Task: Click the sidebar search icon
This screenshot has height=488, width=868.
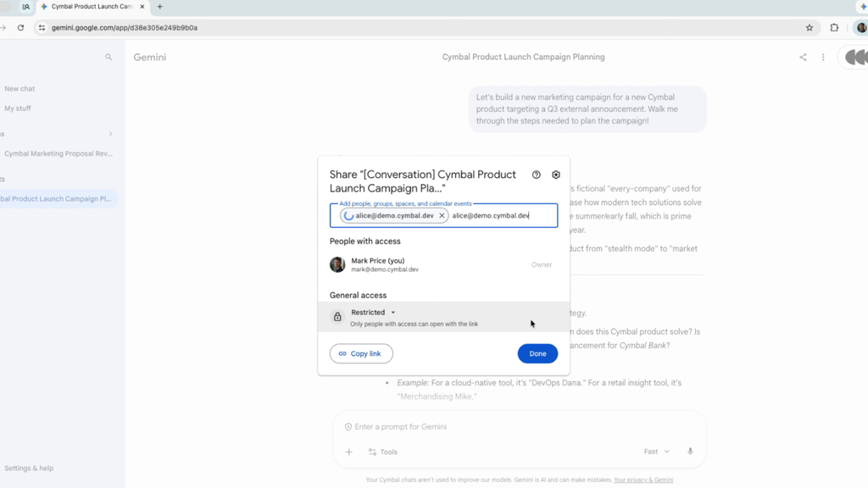Action: (108, 57)
